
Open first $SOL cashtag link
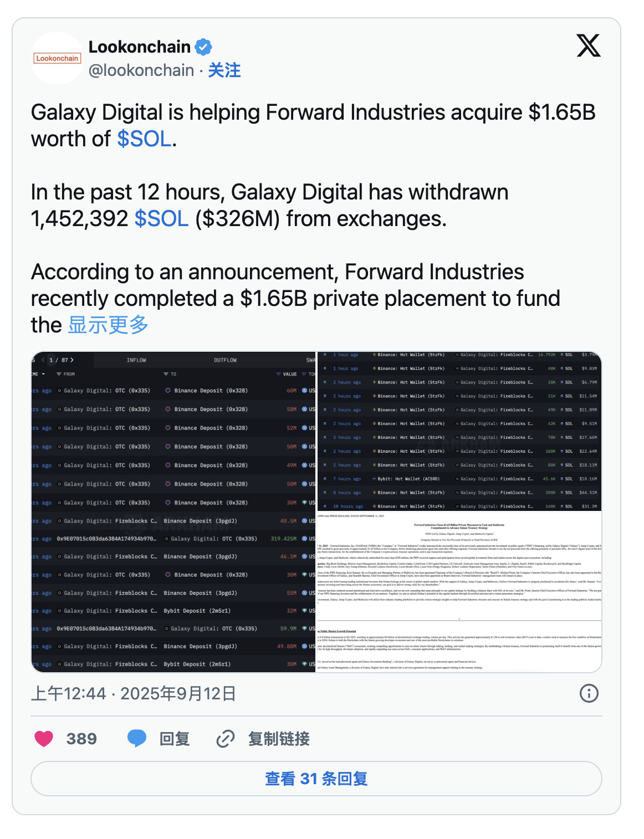tap(144, 139)
